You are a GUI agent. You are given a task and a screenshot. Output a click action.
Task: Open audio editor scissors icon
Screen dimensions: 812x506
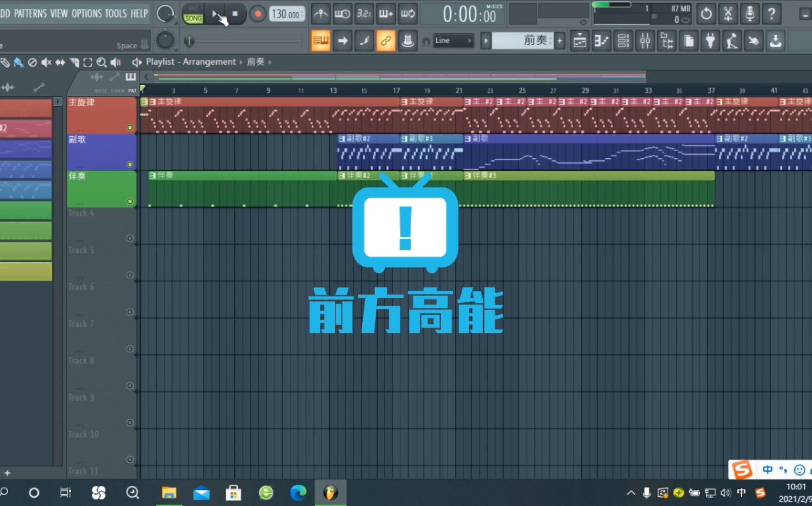coord(728,14)
